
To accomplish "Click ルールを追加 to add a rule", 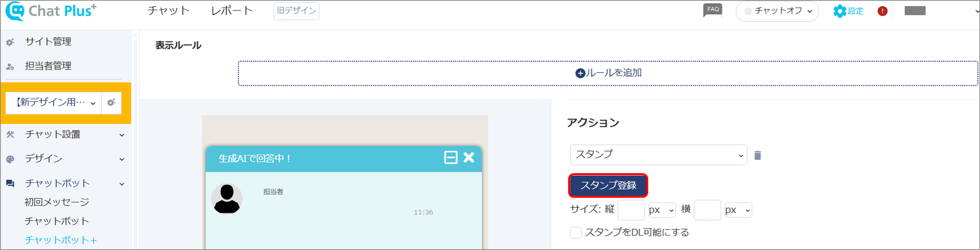I will pos(608,73).
